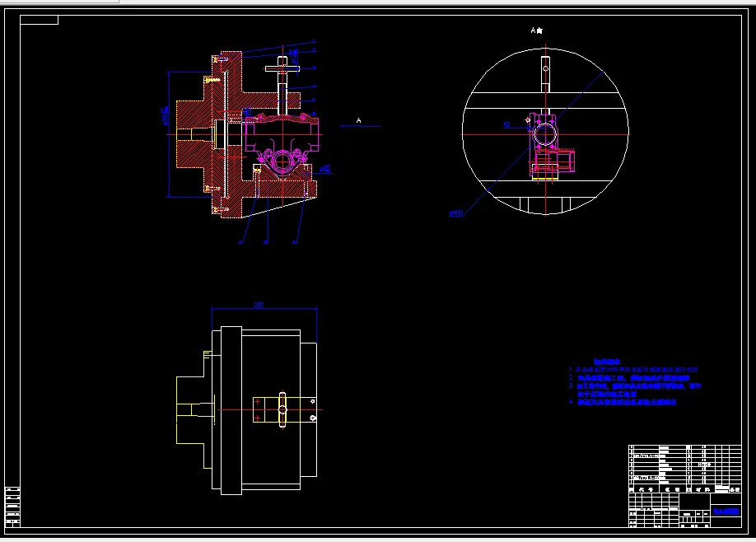Select the 202 width dimension text

259,305
